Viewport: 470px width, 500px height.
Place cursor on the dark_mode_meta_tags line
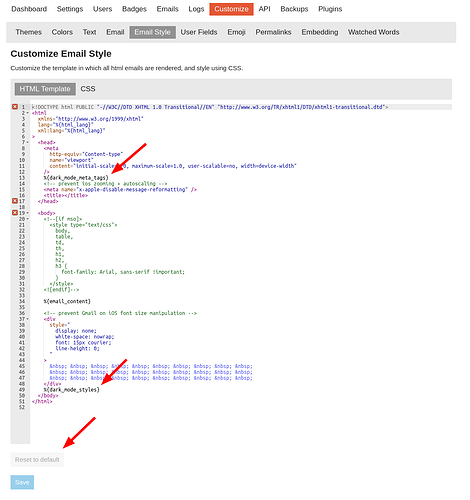[x=76, y=178]
